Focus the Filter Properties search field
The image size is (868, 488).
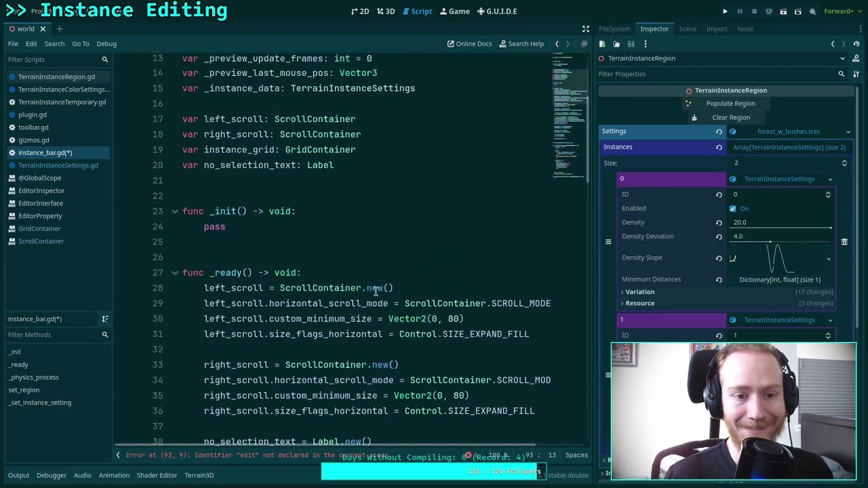722,74
